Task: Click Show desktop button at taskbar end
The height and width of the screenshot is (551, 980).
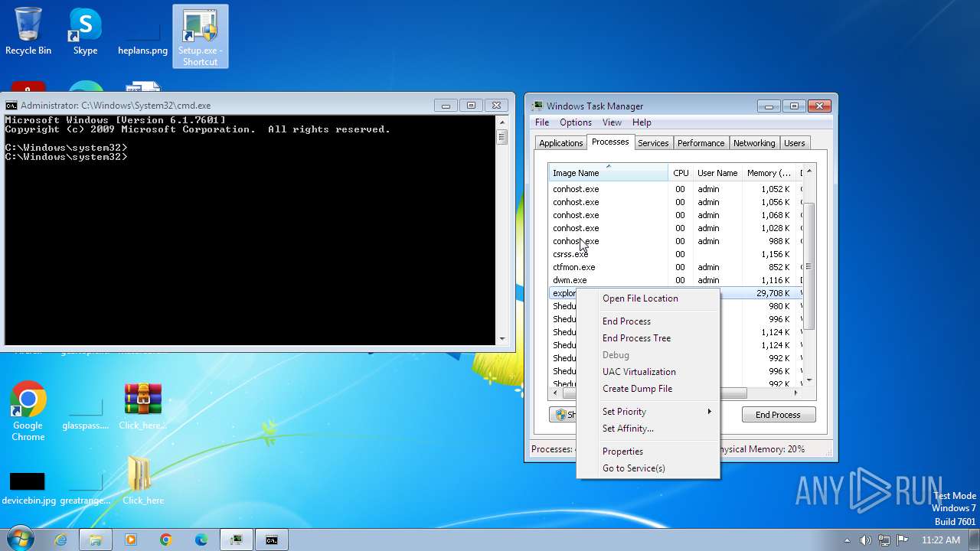Action: click(x=975, y=540)
